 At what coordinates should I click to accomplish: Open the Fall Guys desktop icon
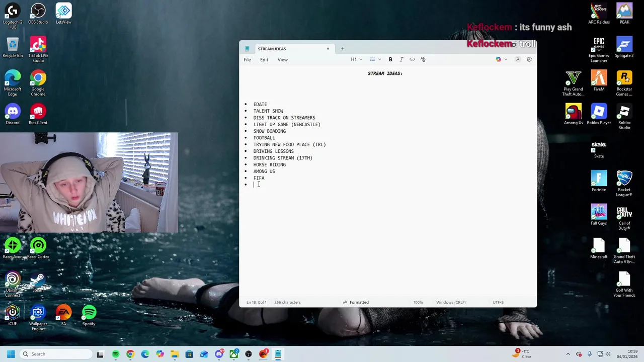click(x=599, y=215)
